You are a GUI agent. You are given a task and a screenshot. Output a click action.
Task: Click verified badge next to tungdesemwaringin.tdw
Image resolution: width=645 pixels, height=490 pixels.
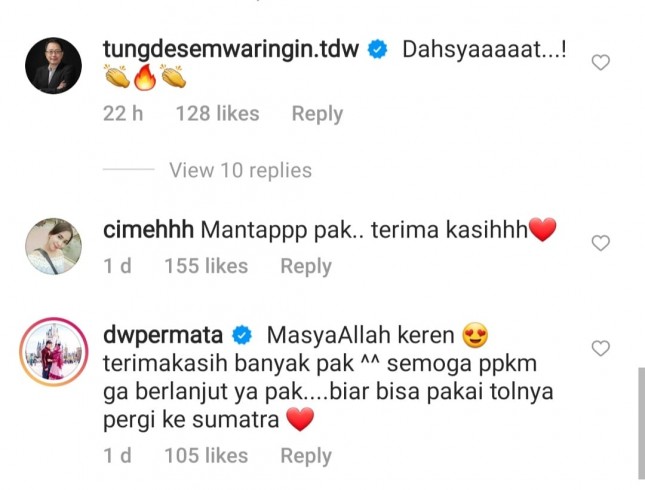[x=377, y=49]
